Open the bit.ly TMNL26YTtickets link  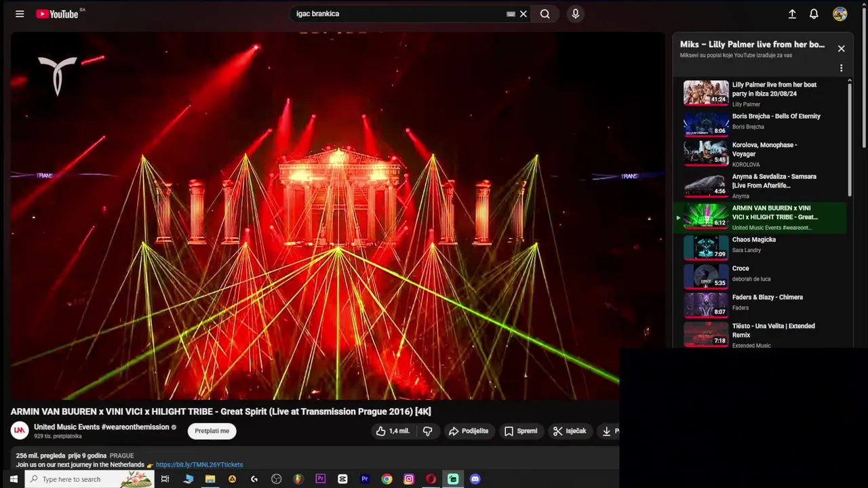(x=199, y=465)
